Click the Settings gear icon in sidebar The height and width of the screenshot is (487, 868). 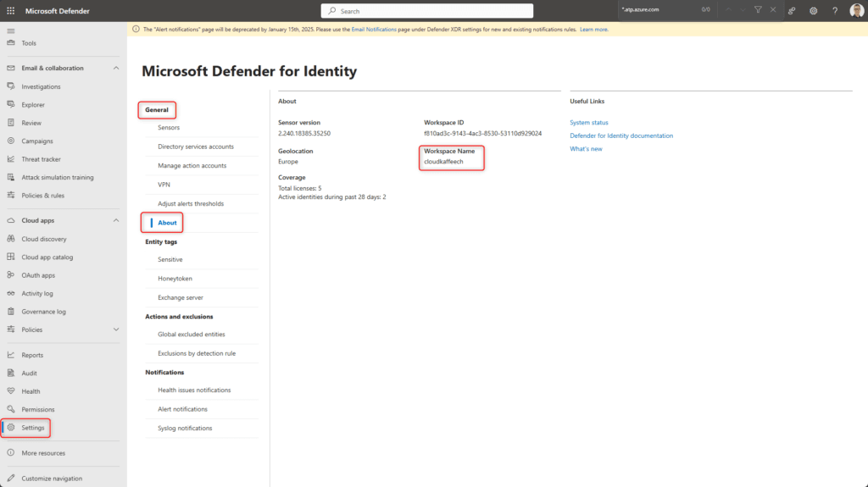11,427
